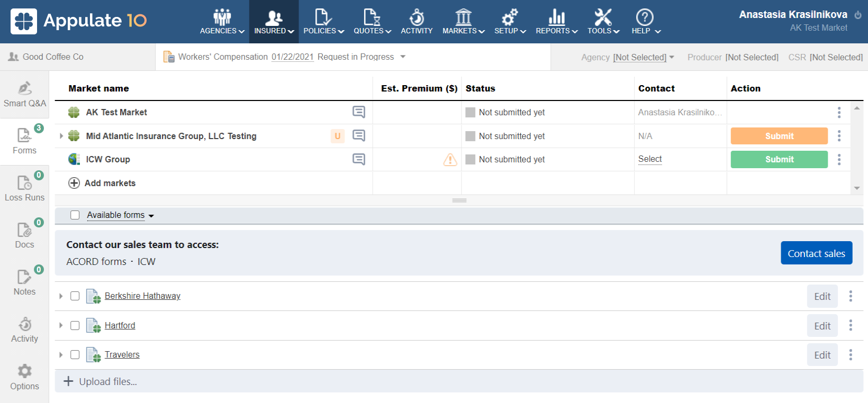Submit to Mid Atlantic Insurance Group
868x403 pixels.
[779, 136]
